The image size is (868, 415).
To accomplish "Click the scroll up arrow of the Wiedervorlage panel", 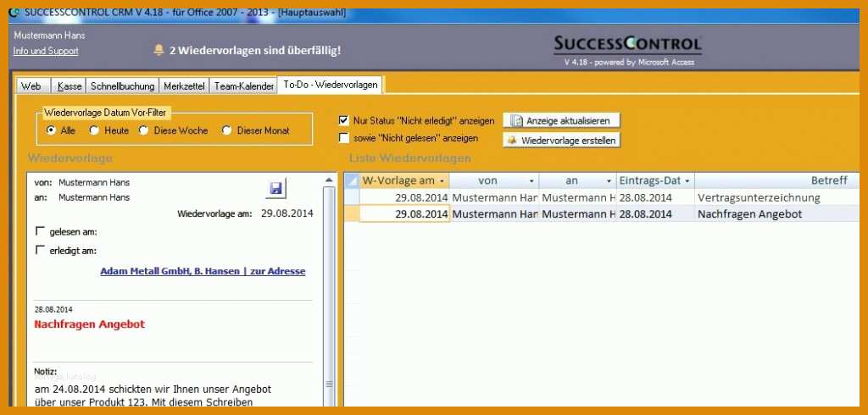I will tap(329, 180).
